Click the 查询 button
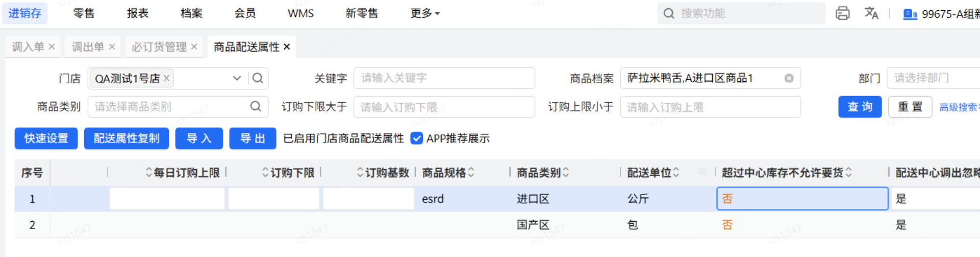Image resolution: width=980 pixels, height=257 pixels. [860, 107]
